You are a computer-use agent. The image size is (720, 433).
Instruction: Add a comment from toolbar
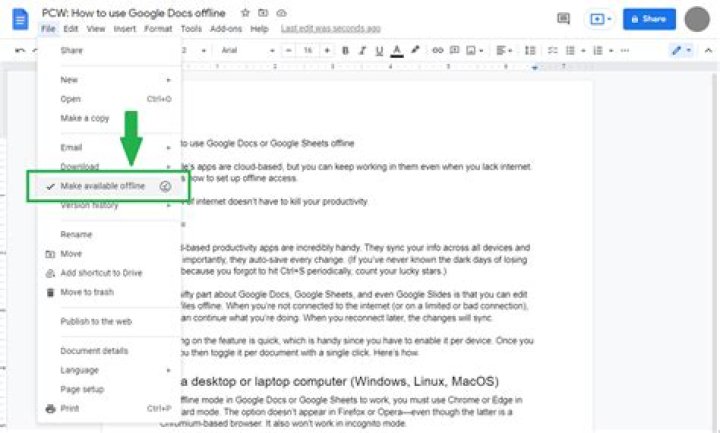point(455,50)
